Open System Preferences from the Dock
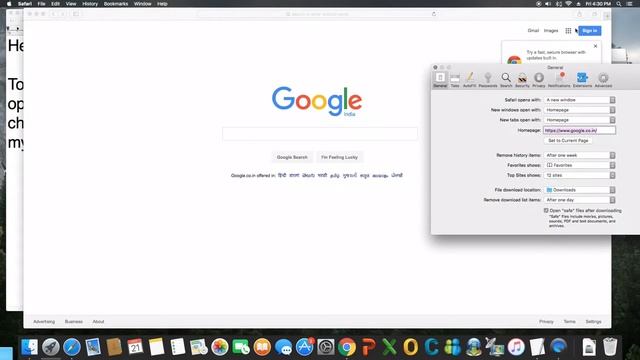This screenshot has width=640, height=360. tap(326, 347)
